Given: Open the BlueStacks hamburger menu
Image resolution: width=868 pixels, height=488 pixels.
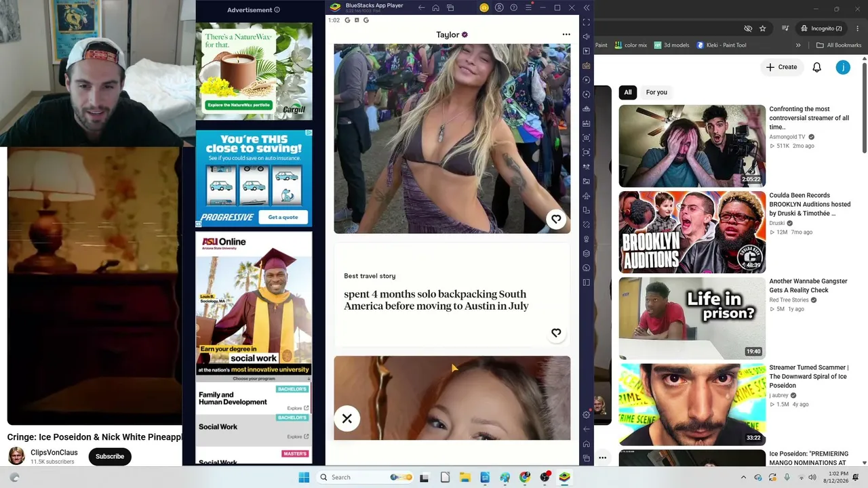Looking at the screenshot, I should tap(528, 7).
